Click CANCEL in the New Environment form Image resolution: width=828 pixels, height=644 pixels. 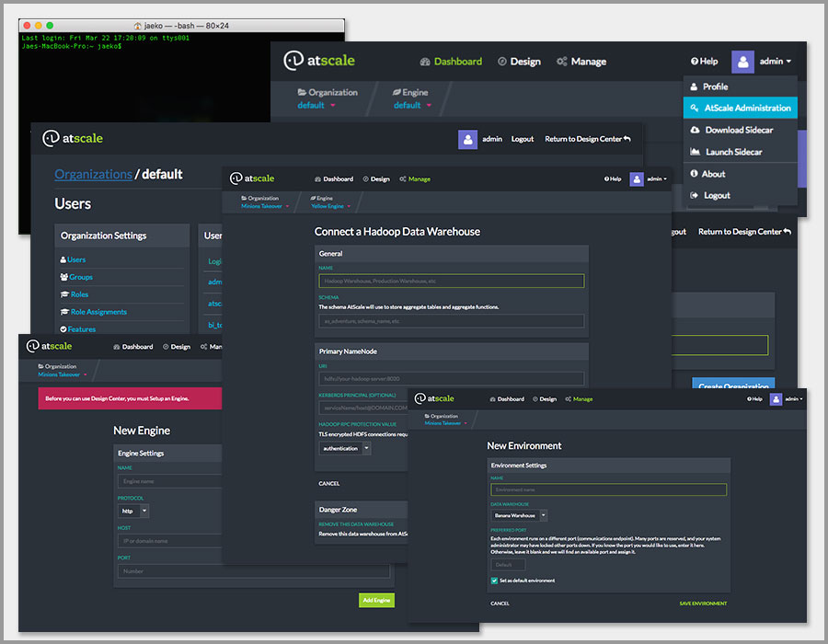[500, 604]
